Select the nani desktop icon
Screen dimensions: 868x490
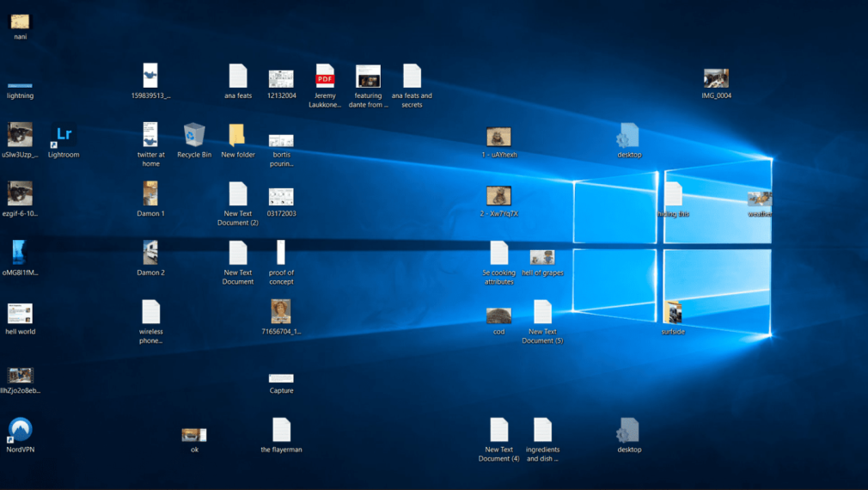pyautogui.click(x=20, y=27)
